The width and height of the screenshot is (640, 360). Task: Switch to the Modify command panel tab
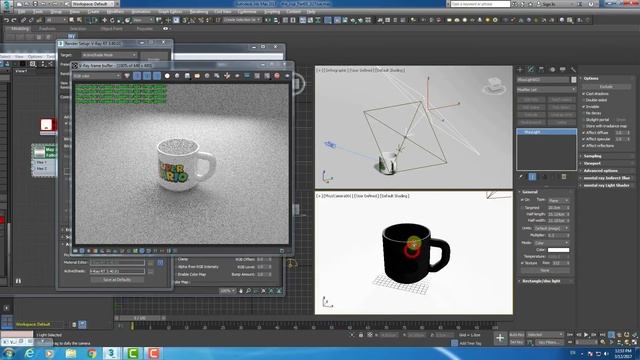tap(531, 70)
